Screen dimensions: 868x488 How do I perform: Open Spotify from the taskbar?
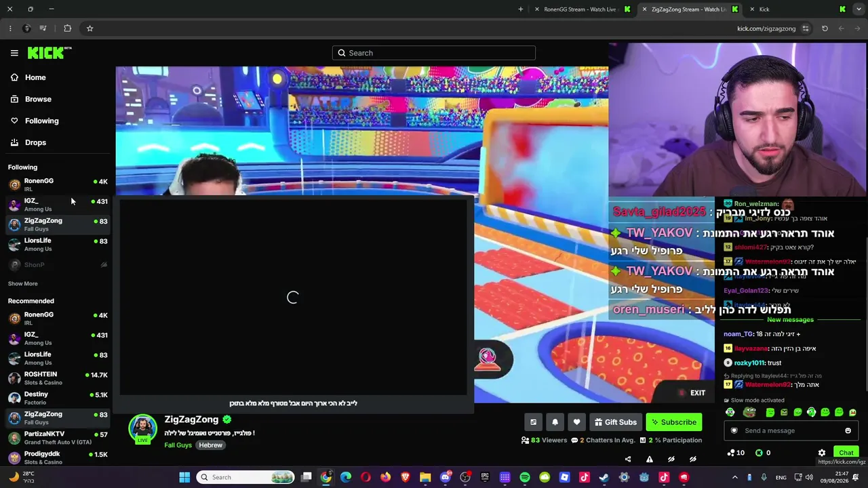(x=525, y=477)
